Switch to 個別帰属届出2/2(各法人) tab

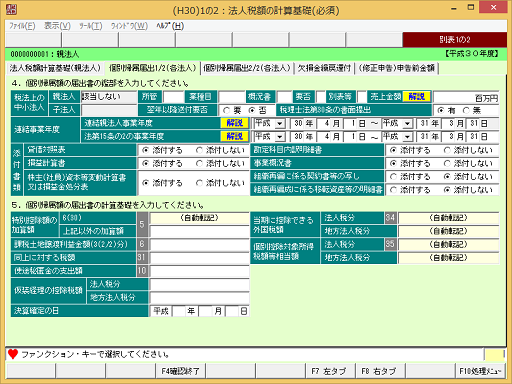coord(247,68)
